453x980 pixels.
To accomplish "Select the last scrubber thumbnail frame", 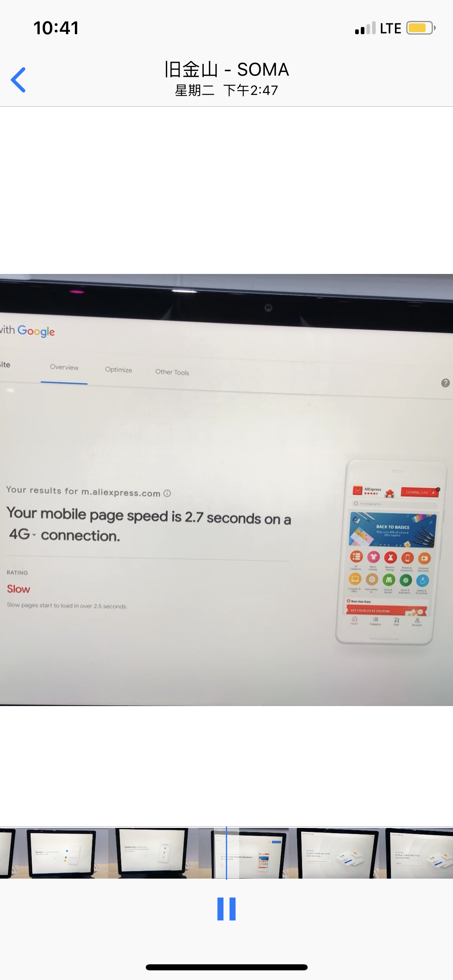I will [x=419, y=853].
